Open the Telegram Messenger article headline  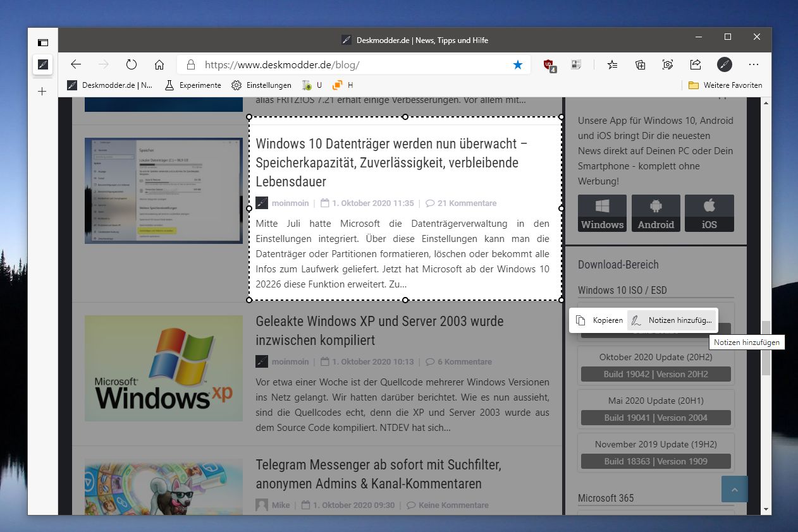click(378, 474)
